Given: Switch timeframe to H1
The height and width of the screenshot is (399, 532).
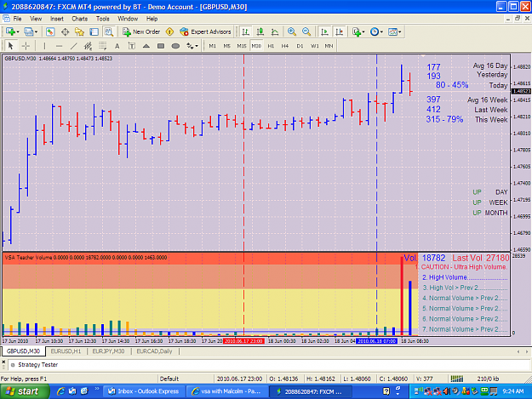Looking at the screenshot, I should click(x=271, y=46).
